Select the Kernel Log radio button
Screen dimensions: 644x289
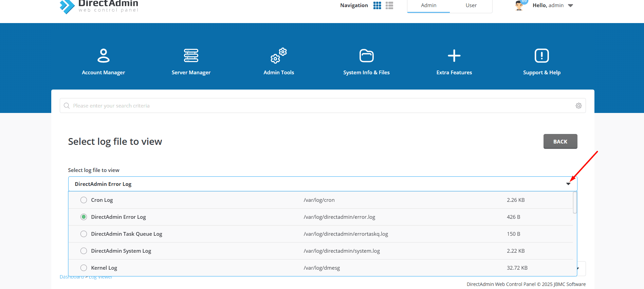click(x=84, y=268)
